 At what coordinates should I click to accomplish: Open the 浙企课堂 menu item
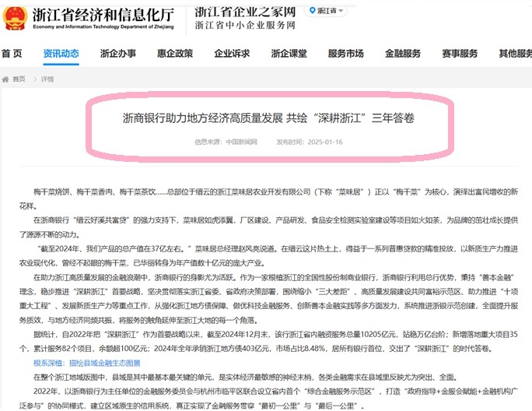pyautogui.click(x=289, y=54)
